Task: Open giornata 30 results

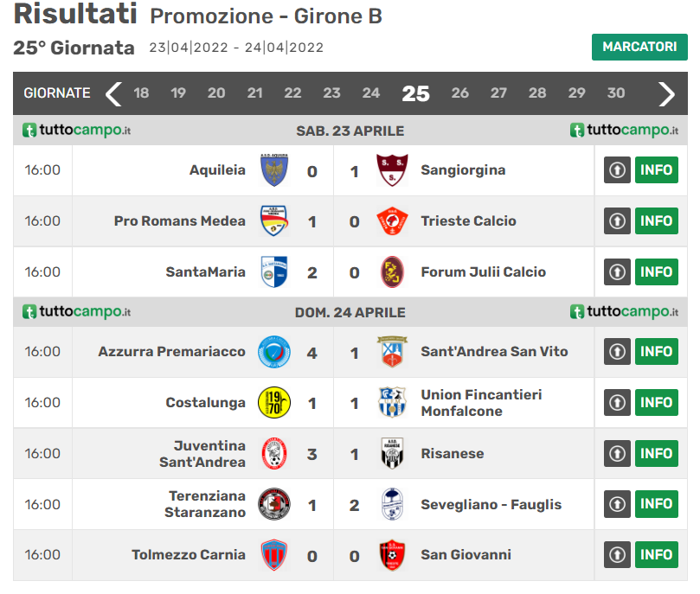Action: point(616,93)
